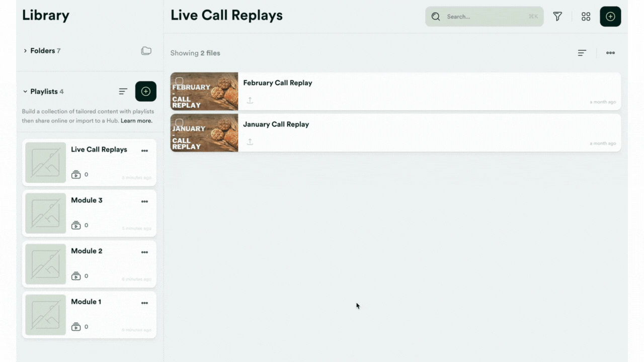Viewport: 644px width, 362px height.
Task: Click the new folder icon beside Folders
Action: click(x=146, y=51)
